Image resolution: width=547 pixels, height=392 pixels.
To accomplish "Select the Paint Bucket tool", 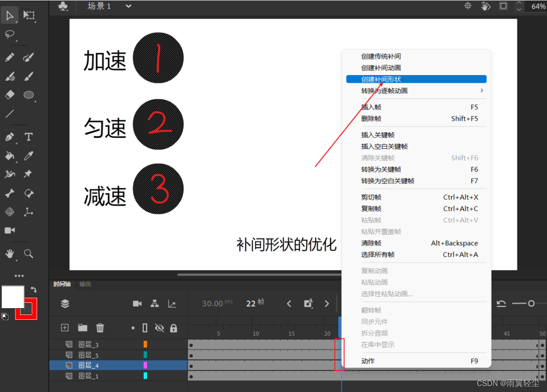I will click(x=10, y=156).
